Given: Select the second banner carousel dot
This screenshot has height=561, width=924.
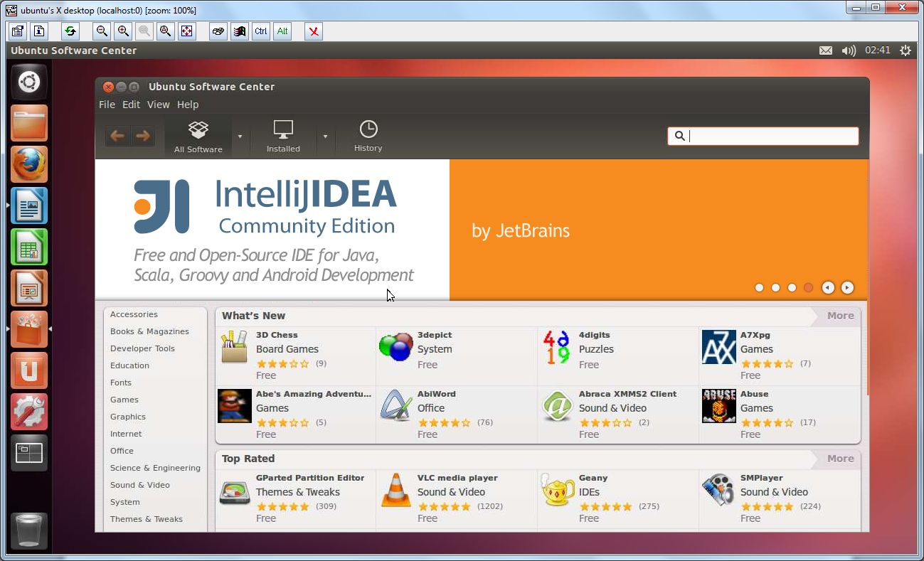Looking at the screenshot, I should (775, 288).
